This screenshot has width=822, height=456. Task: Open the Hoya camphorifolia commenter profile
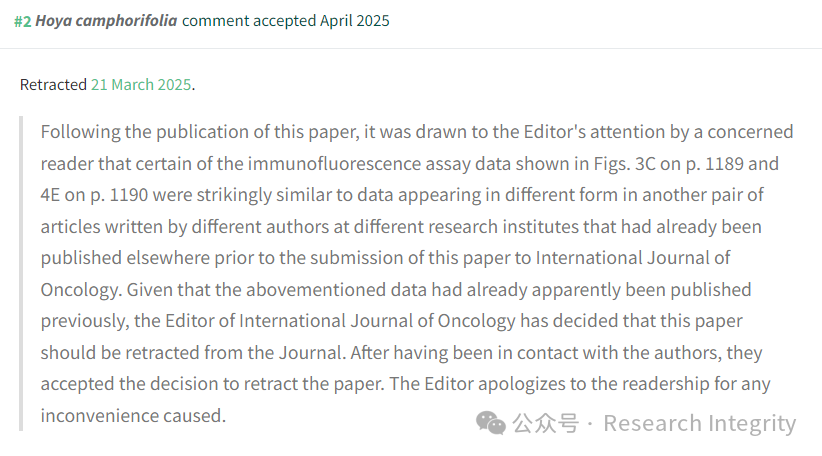coord(106,21)
